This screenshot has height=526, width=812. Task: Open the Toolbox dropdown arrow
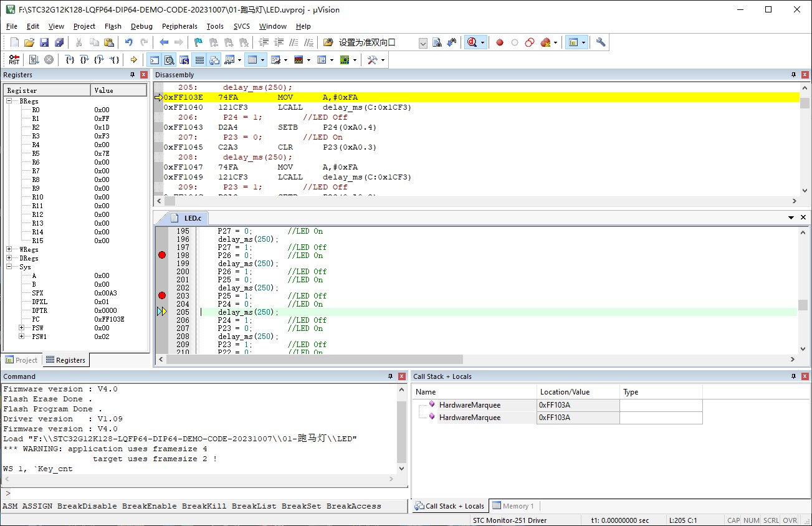tap(383, 60)
